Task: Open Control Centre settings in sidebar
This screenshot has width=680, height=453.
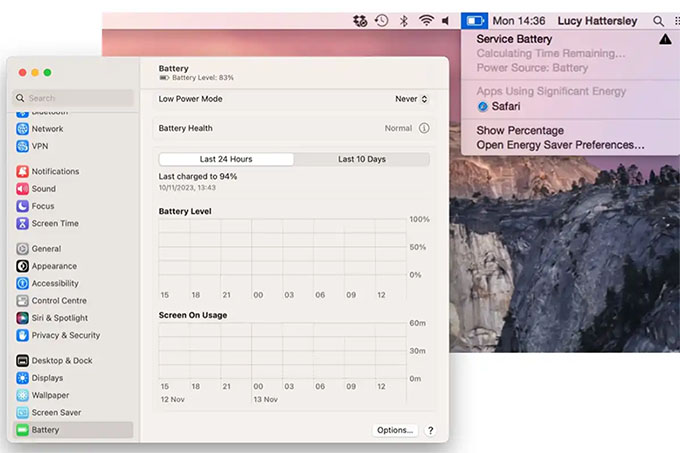Action: click(x=59, y=300)
